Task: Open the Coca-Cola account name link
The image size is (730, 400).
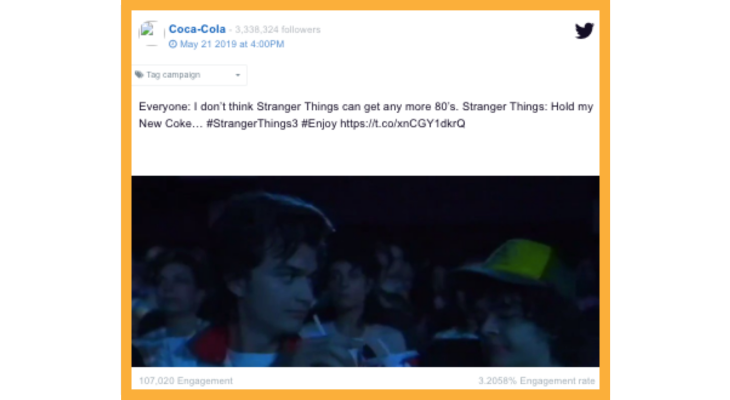Action: pos(197,29)
